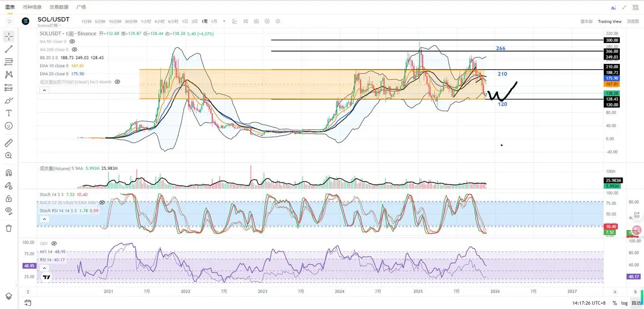Screen dimensions: 644x309
Task: Toggle percent scale button
Action: click(614, 303)
